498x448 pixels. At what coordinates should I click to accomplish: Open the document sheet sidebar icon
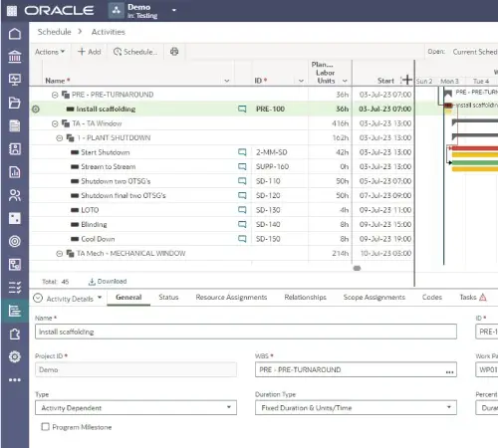(15, 125)
